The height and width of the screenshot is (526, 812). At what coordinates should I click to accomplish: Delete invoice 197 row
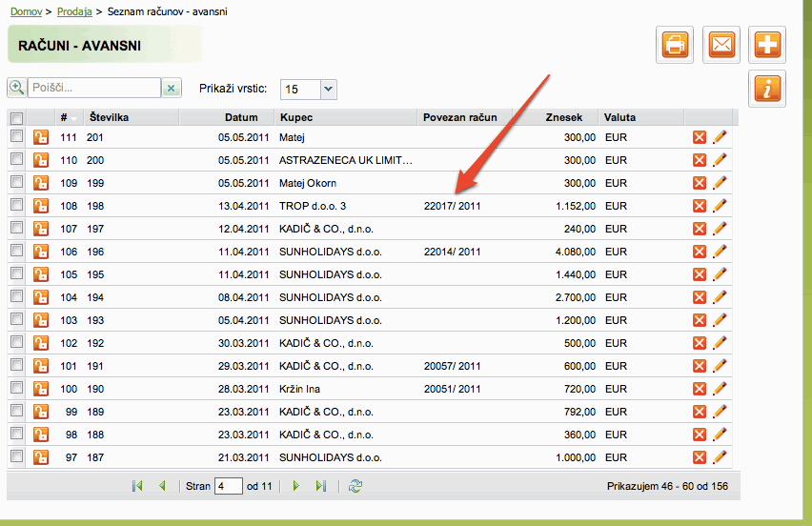(700, 229)
